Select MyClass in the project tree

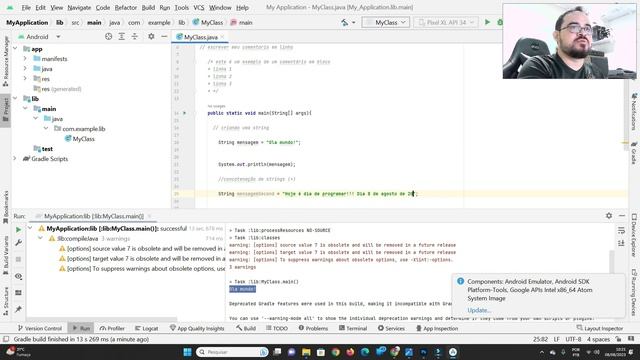pos(83,139)
